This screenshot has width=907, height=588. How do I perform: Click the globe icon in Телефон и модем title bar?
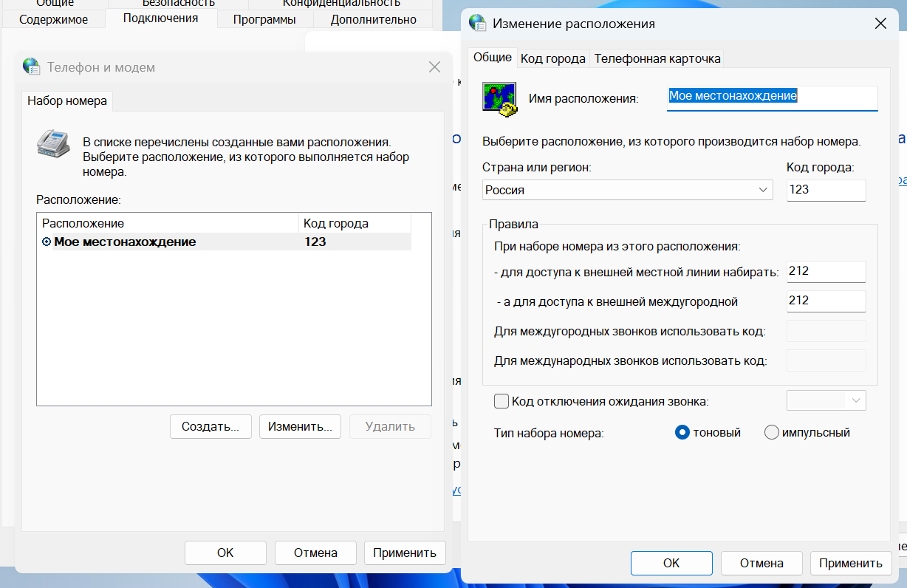[x=32, y=67]
